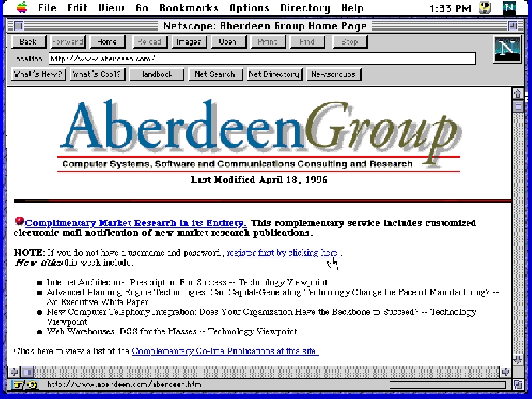
Task: Click the Balloon Help question mark icon
Action: click(485, 7)
